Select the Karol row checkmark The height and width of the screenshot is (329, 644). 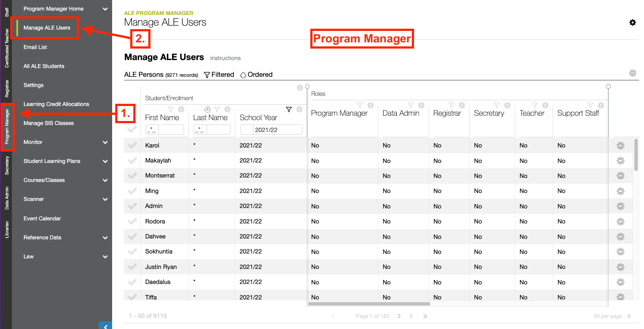point(132,145)
